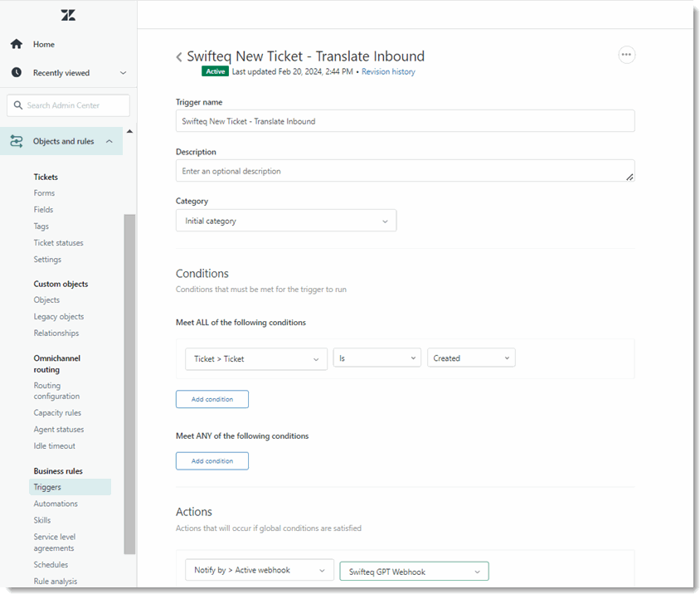The width and height of the screenshot is (700, 594).
Task: Click the Zendesk logo icon
Action: (68, 15)
